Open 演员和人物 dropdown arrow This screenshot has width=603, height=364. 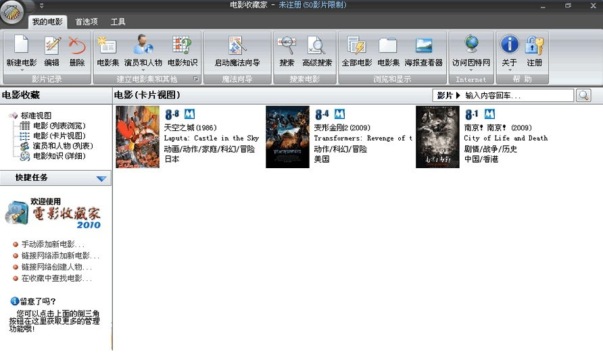[143, 70]
